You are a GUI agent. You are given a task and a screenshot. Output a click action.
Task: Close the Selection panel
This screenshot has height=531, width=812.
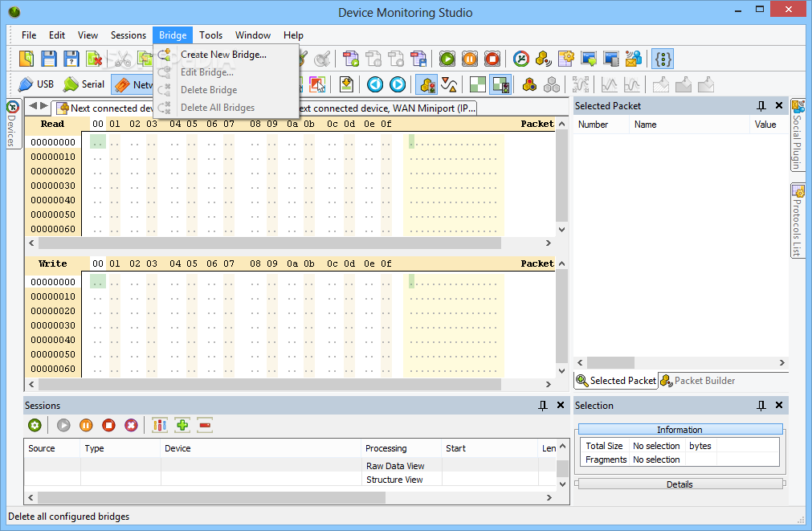pos(779,406)
